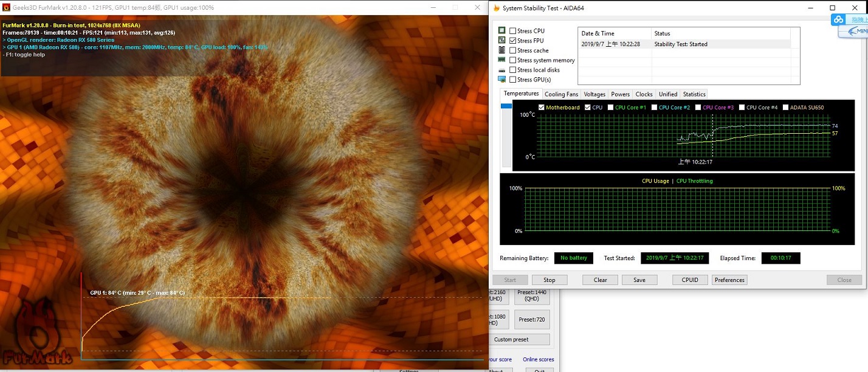Switch to the Cooling Fans tab
This screenshot has width=868, height=372.
tap(561, 94)
